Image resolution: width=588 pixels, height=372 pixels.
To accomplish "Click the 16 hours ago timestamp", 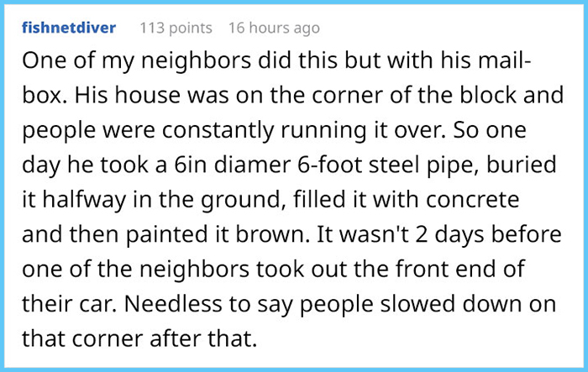I will click(274, 29).
